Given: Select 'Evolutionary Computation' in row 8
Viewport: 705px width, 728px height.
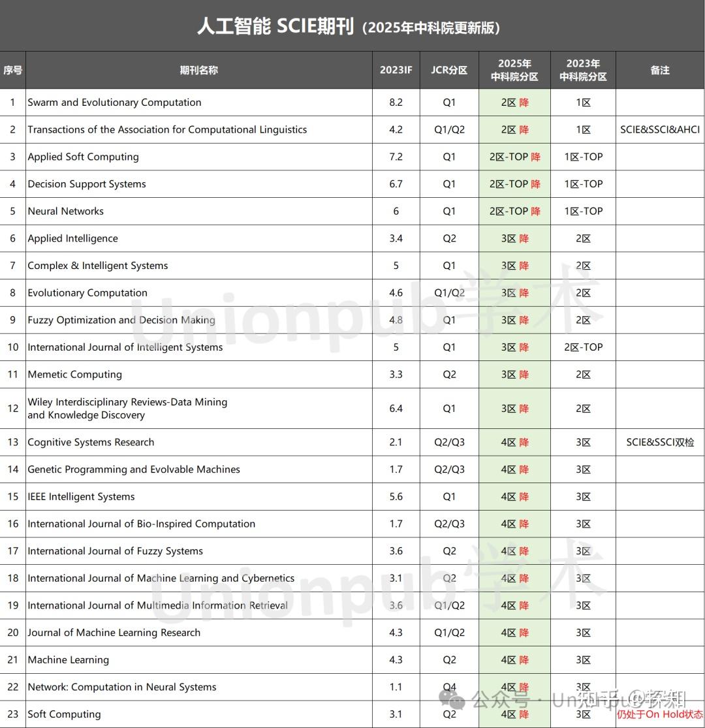Looking at the screenshot, I should coord(87,293).
